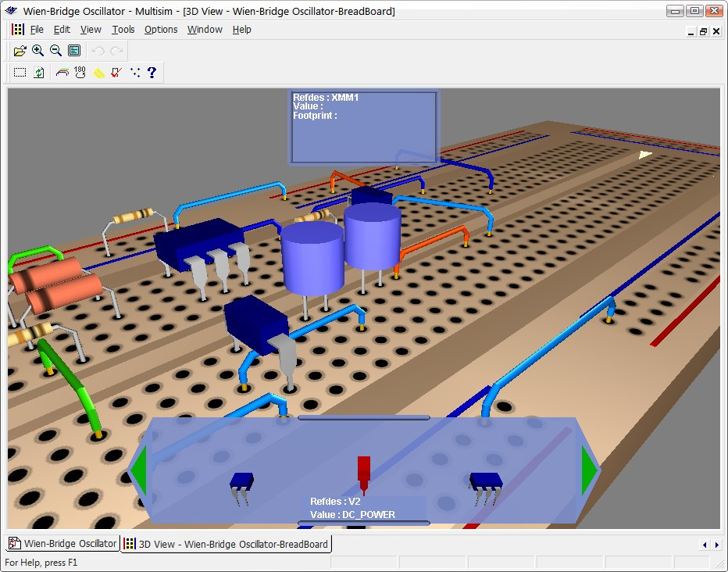Image resolution: width=728 pixels, height=572 pixels.
Task: Click the greyed-out Undo arrow icon
Action: pyautogui.click(x=98, y=51)
